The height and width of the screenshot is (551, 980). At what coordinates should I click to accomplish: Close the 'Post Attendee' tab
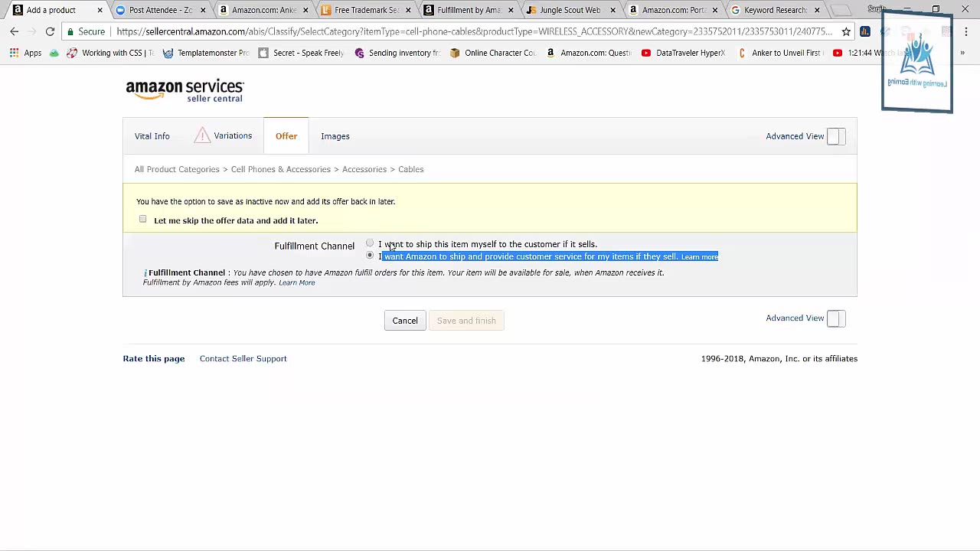pyautogui.click(x=203, y=10)
